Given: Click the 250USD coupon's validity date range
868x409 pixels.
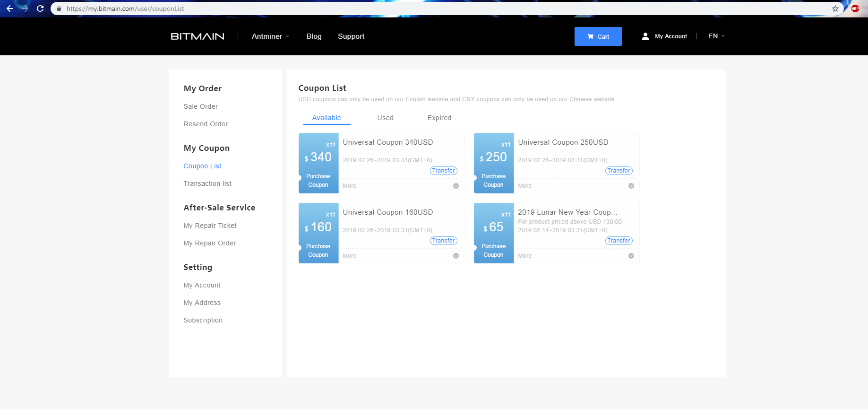Looking at the screenshot, I should coord(563,160).
